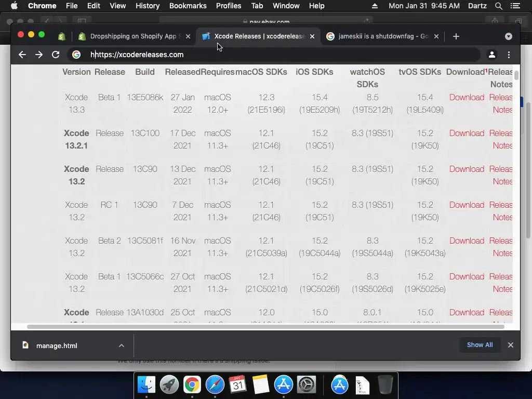This screenshot has height=399, width=532.
Task: Click the Version column header
Action: [76, 72]
